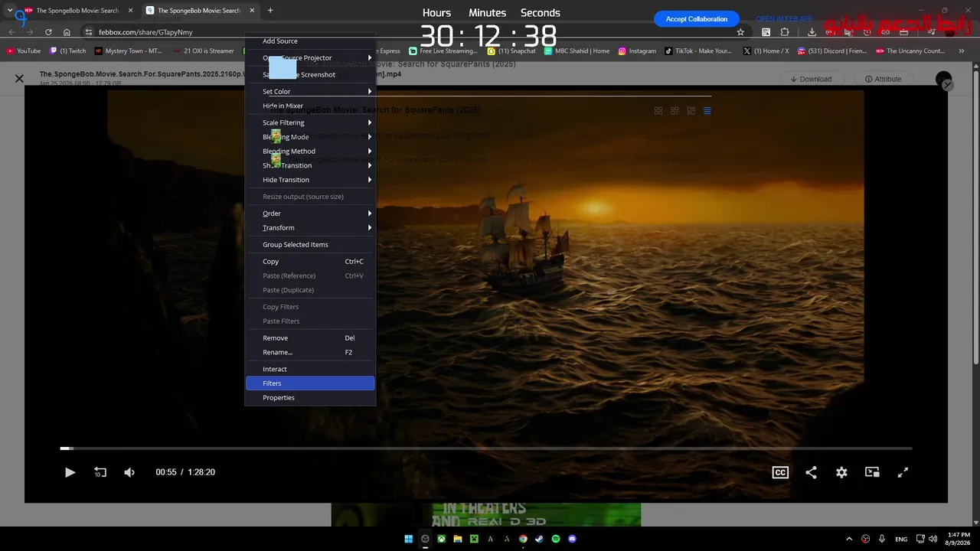Open Properties from the context menu
The image size is (980, 551).
310,398
